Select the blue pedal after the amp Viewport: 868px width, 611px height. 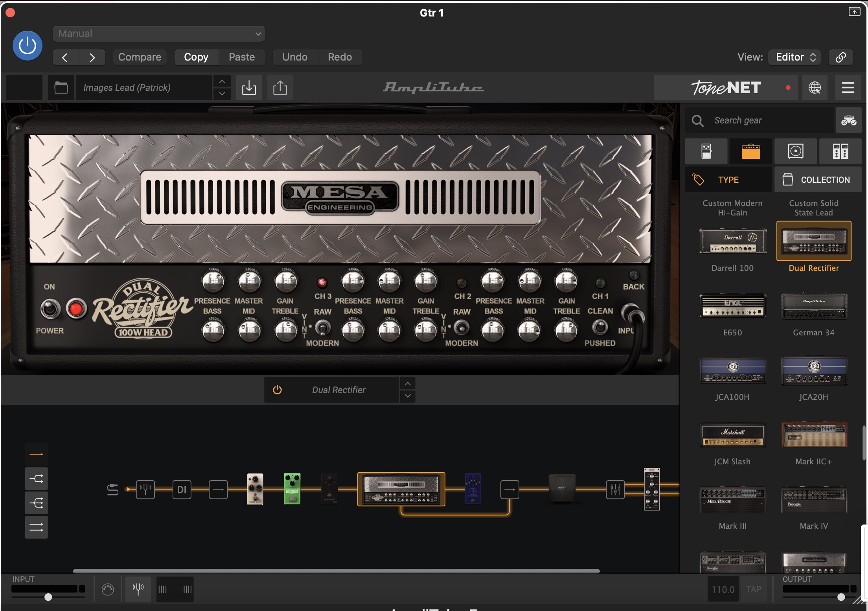473,489
